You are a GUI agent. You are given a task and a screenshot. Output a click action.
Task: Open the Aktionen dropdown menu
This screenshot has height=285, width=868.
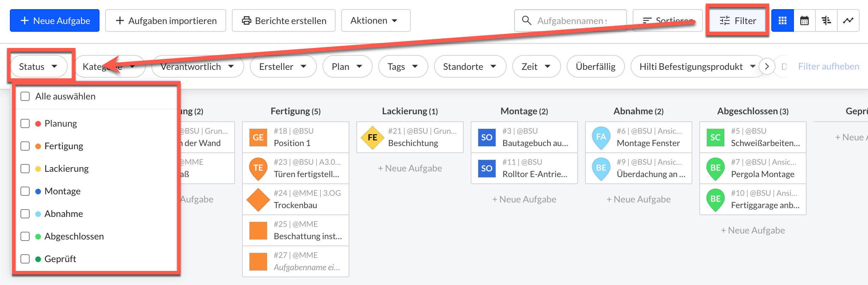(x=375, y=21)
